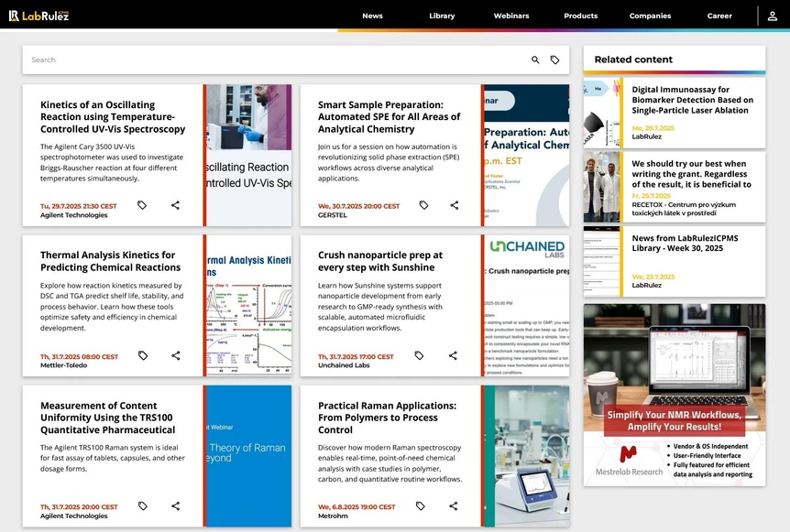Click the tag filter icon in search bar
790x532 pixels.
554,60
